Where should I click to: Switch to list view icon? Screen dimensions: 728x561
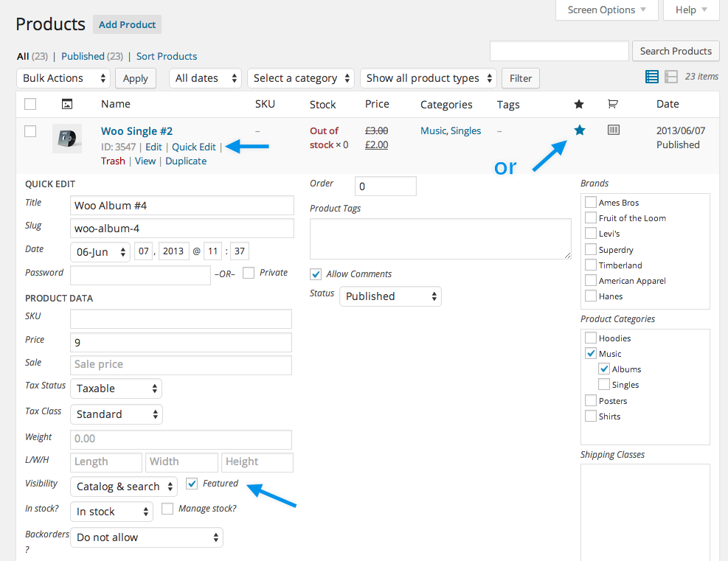click(x=652, y=77)
